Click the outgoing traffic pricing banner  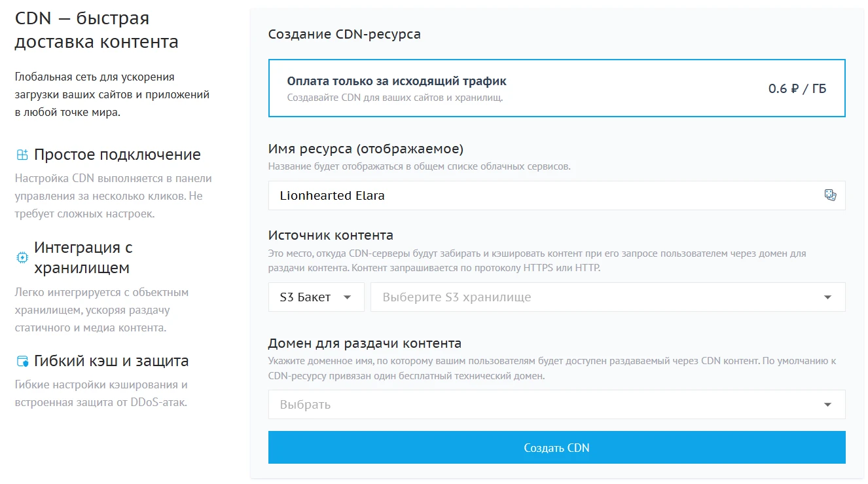pos(556,88)
